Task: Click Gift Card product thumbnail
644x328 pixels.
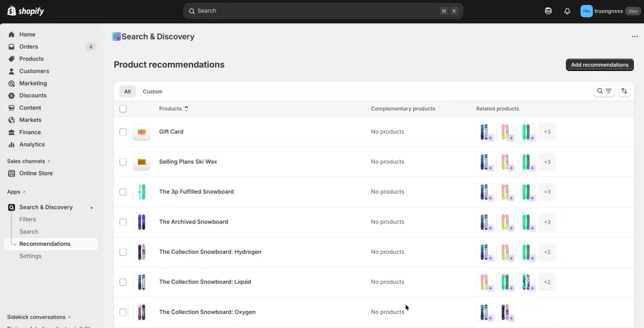Action: [142, 132]
